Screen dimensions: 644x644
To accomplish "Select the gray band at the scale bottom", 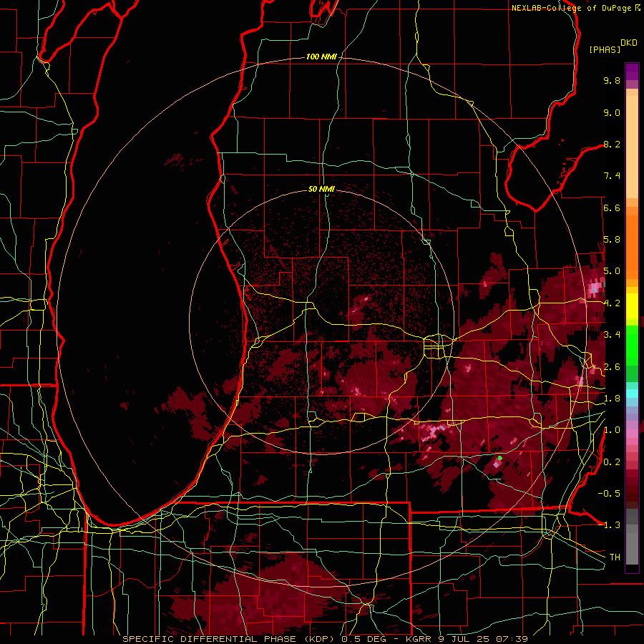I will tap(632, 537).
